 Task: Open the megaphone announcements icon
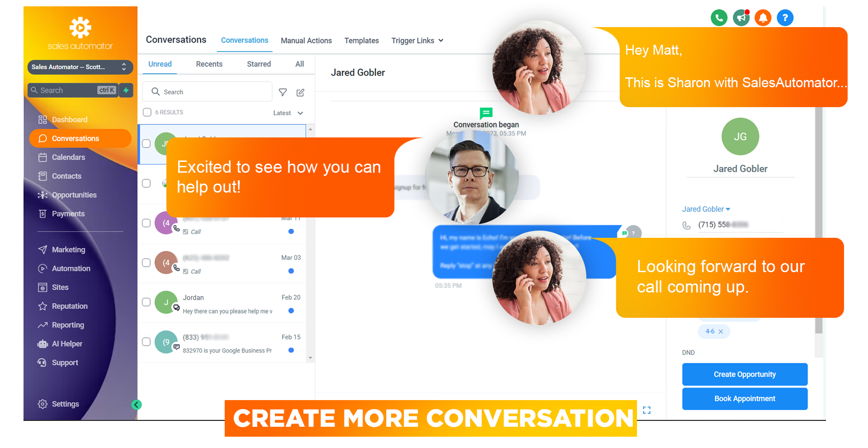click(741, 18)
